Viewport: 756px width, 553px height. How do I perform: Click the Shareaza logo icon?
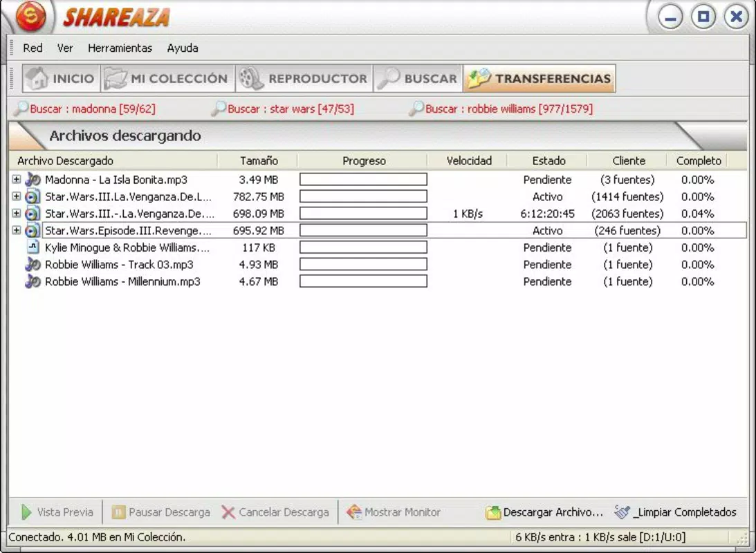point(31,16)
